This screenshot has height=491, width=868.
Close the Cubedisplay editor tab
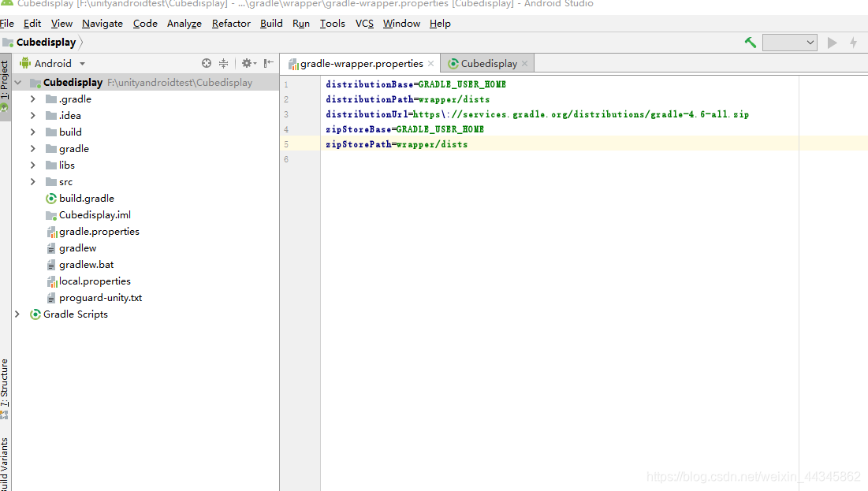[525, 64]
